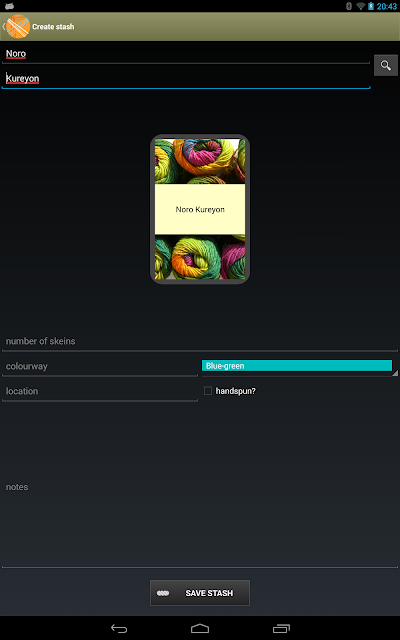
Task: Tap the battery icon in status bar
Action: [371, 6]
